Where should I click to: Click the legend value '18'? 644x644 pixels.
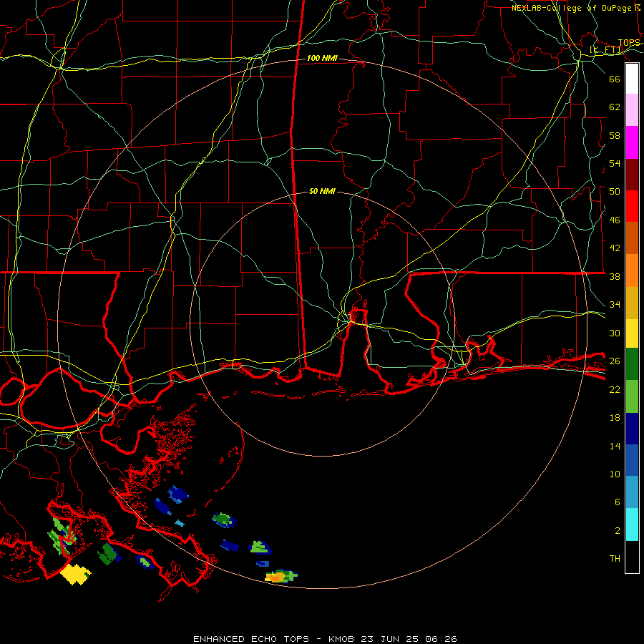click(x=615, y=418)
